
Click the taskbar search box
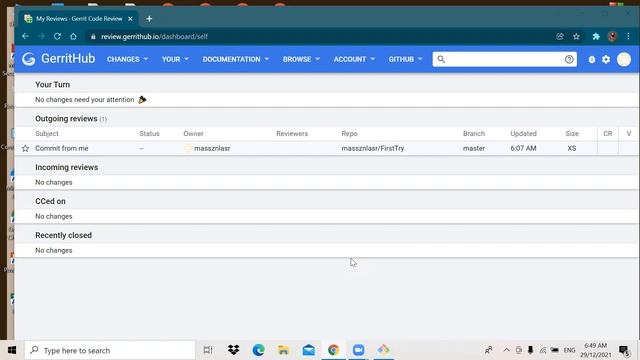(110, 350)
